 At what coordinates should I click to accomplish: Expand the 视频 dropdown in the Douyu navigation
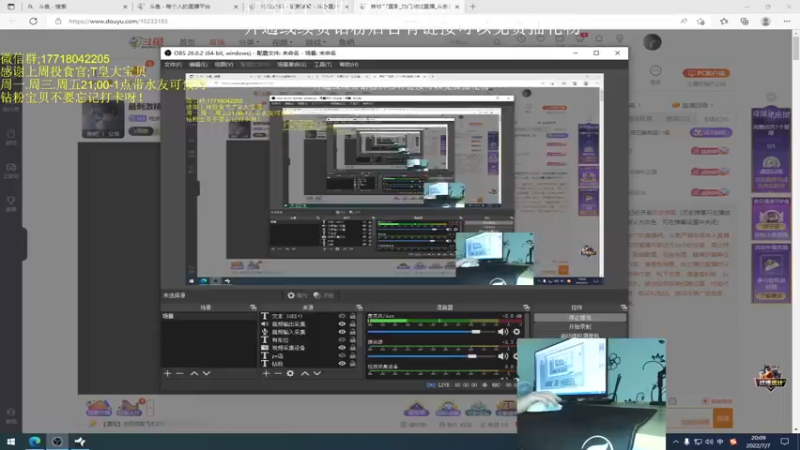point(280,42)
